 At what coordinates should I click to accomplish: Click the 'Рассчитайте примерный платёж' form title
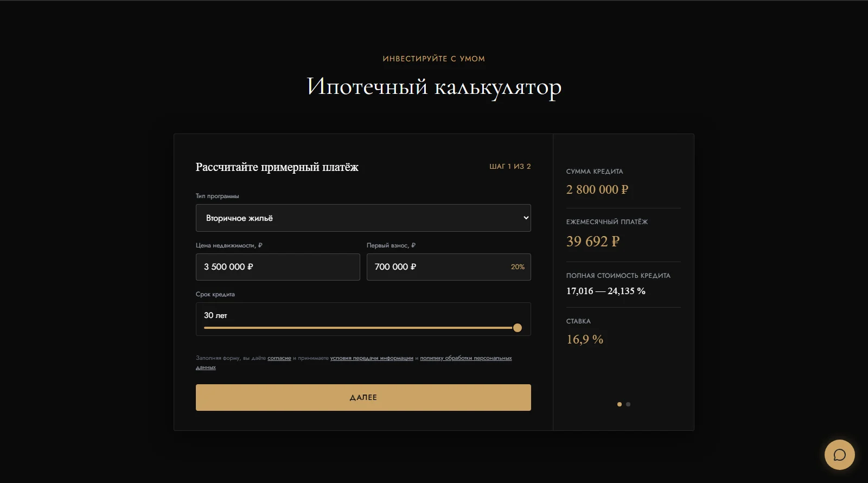pos(277,167)
